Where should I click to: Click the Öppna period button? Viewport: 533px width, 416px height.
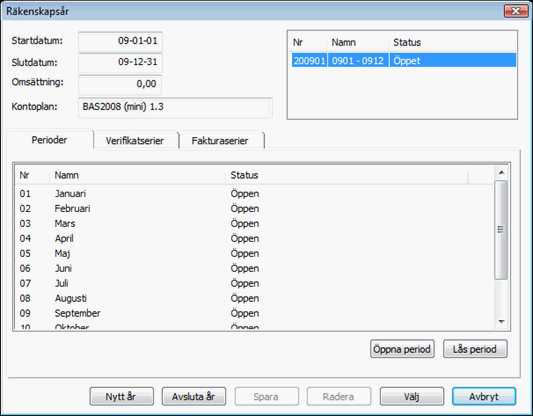[402, 349]
